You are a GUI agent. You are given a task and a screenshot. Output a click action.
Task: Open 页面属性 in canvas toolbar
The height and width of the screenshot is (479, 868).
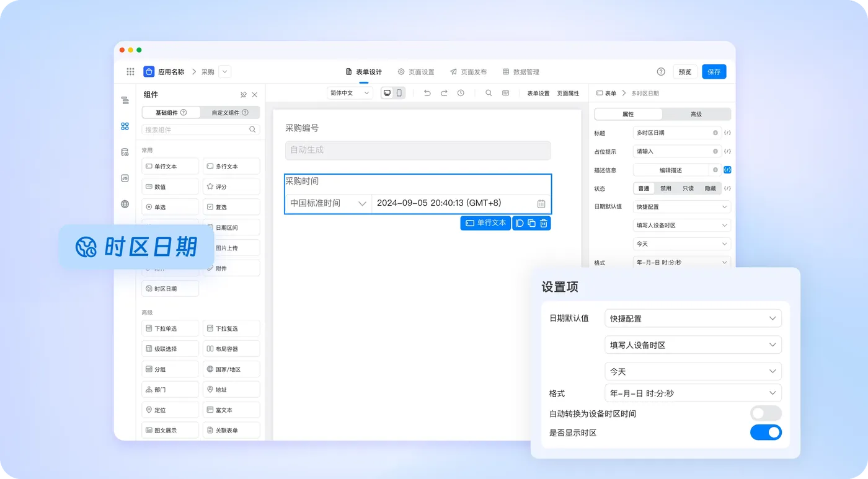(568, 94)
